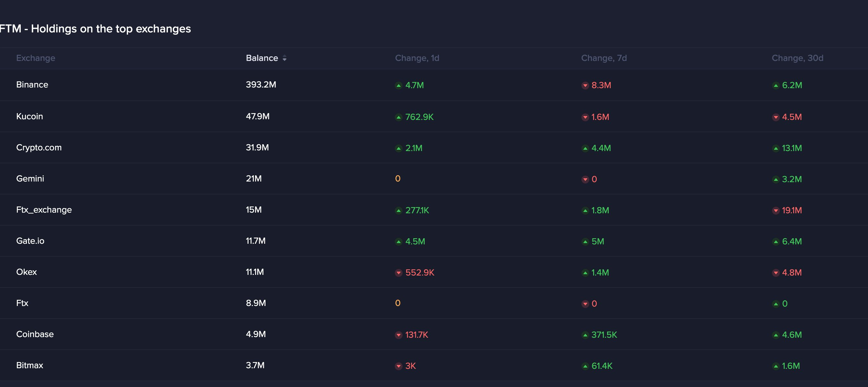This screenshot has width=868, height=387.
Task: Click red down arrow next to Okex 552.9K
Action: tap(399, 273)
